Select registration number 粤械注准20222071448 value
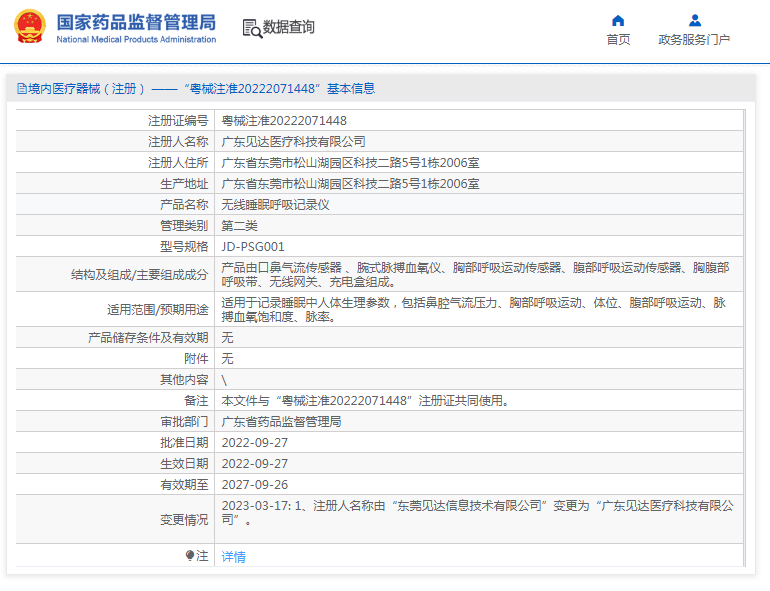 click(284, 120)
